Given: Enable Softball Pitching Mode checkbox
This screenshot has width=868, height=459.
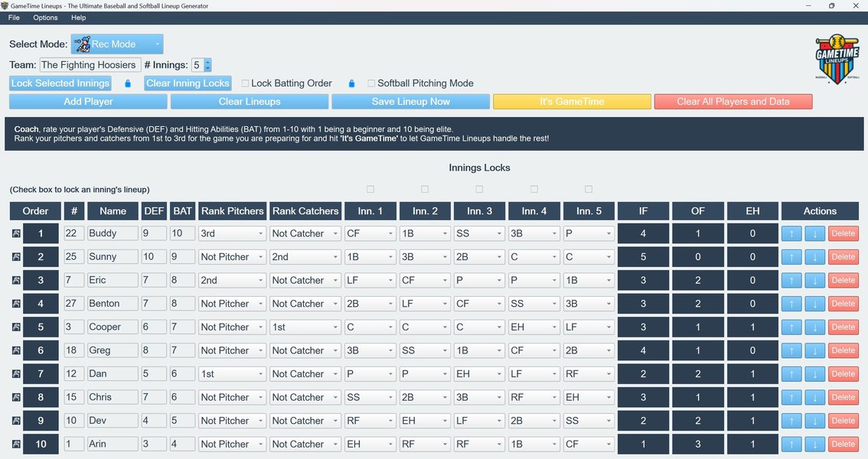Looking at the screenshot, I should pos(371,83).
